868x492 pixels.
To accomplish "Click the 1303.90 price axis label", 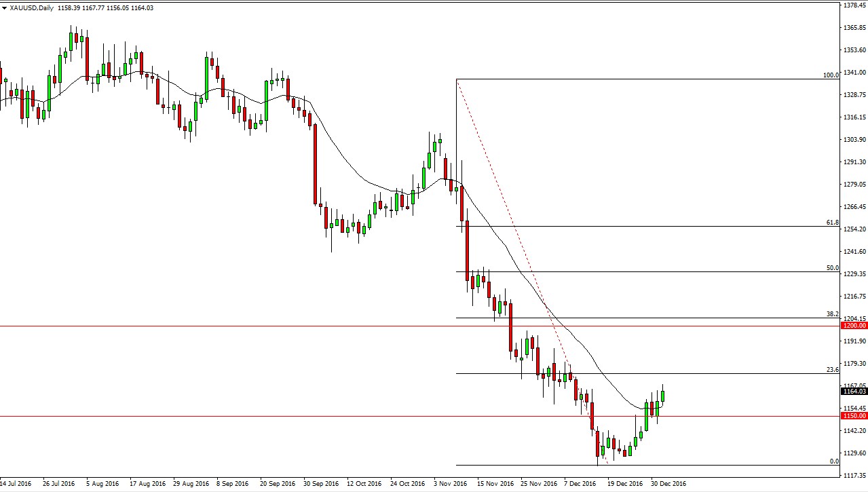I will point(855,140).
